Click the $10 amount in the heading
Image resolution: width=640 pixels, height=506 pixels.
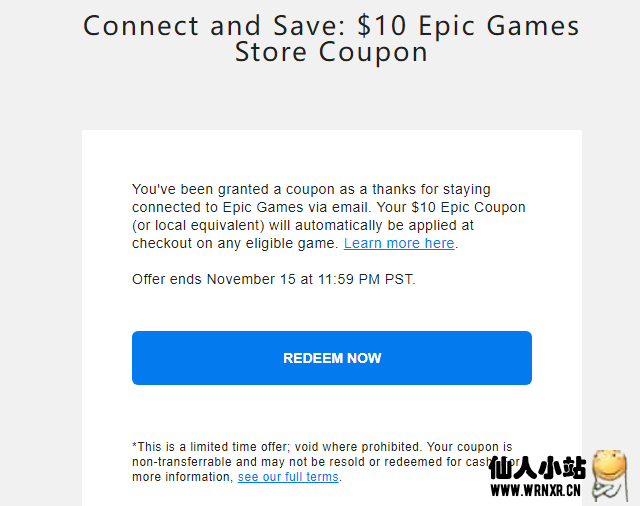pos(382,25)
